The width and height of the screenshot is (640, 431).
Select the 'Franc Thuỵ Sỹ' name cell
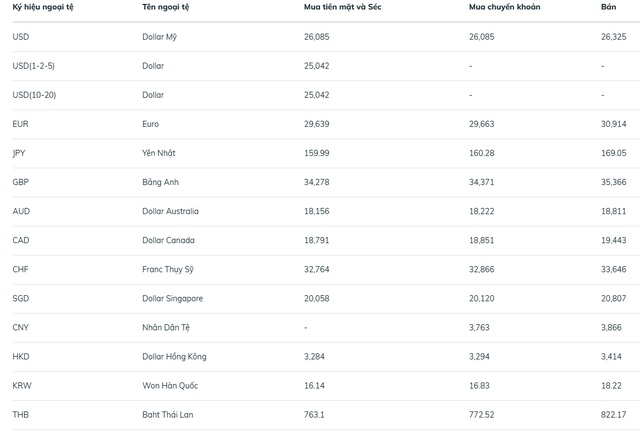pos(169,269)
